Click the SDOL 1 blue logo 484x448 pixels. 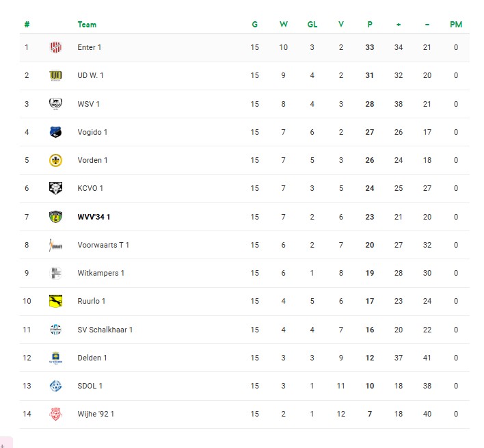click(x=55, y=386)
